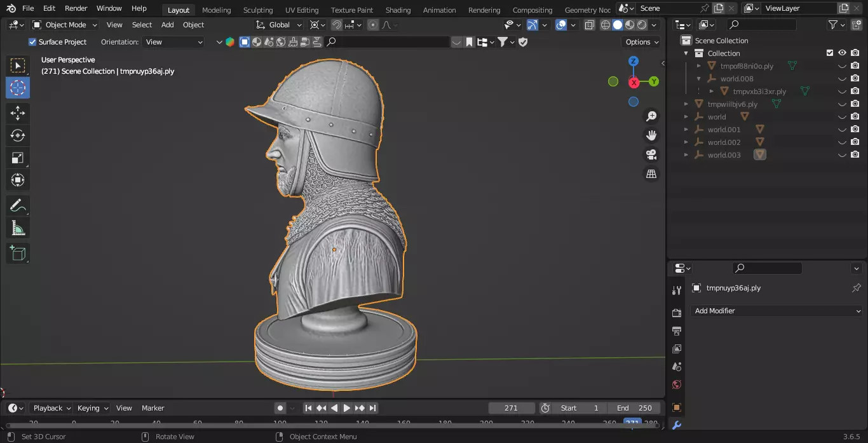Switch to rendered viewport shading
This screenshot has height=443, width=868.
[x=642, y=25]
